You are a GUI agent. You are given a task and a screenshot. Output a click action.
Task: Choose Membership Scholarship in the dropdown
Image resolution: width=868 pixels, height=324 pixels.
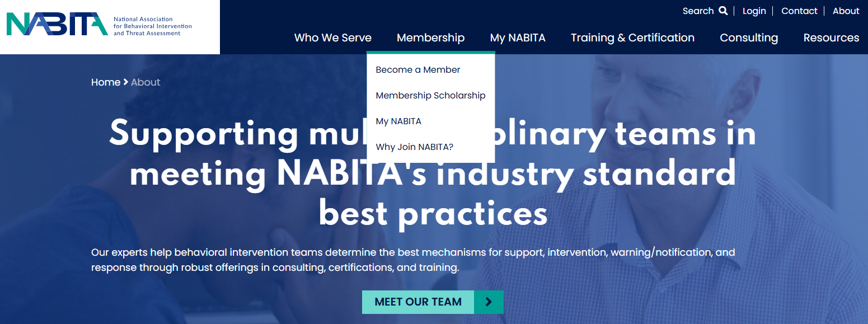pos(430,95)
